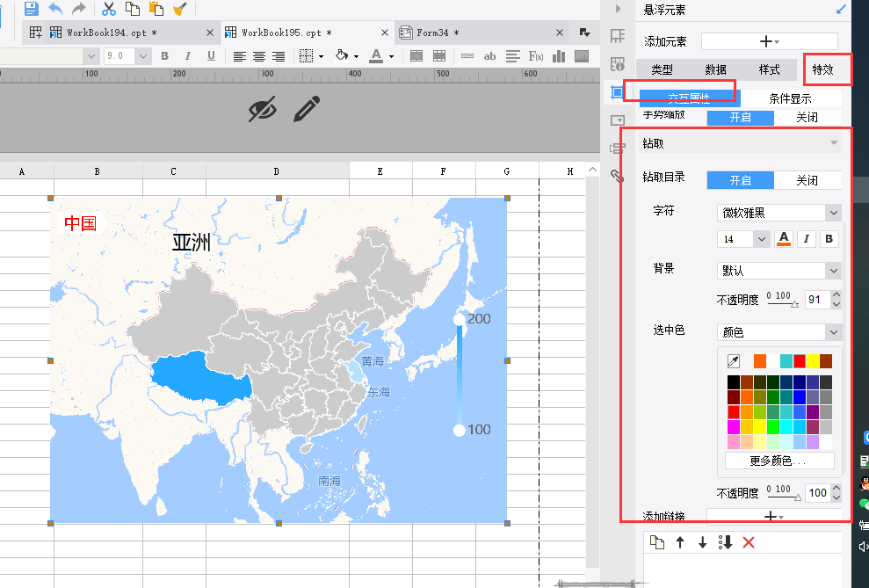
Task: Turn gesture zoom to 关闭
Action: point(807,118)
